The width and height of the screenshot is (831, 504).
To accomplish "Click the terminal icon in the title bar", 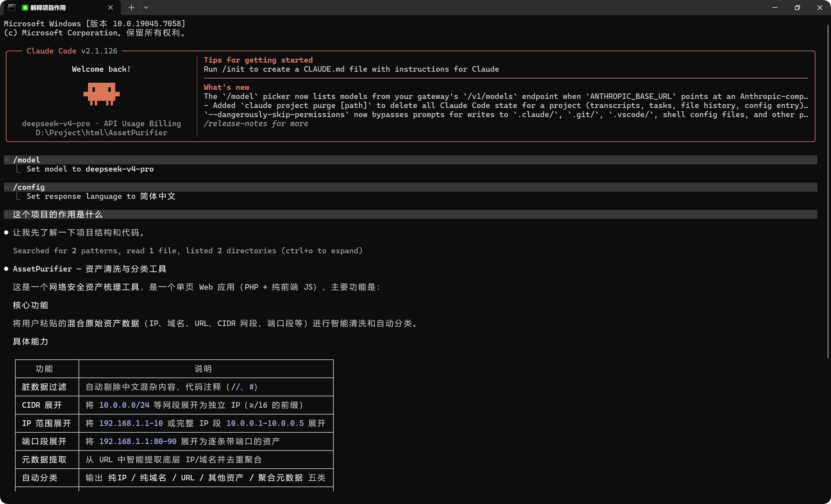I will 12,7.
